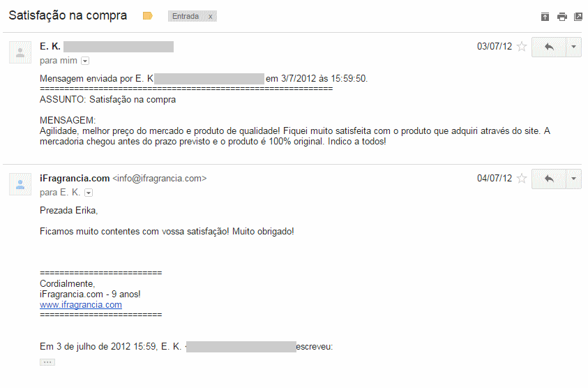Open more options dropdown for E. K. message

pos(573,47)
